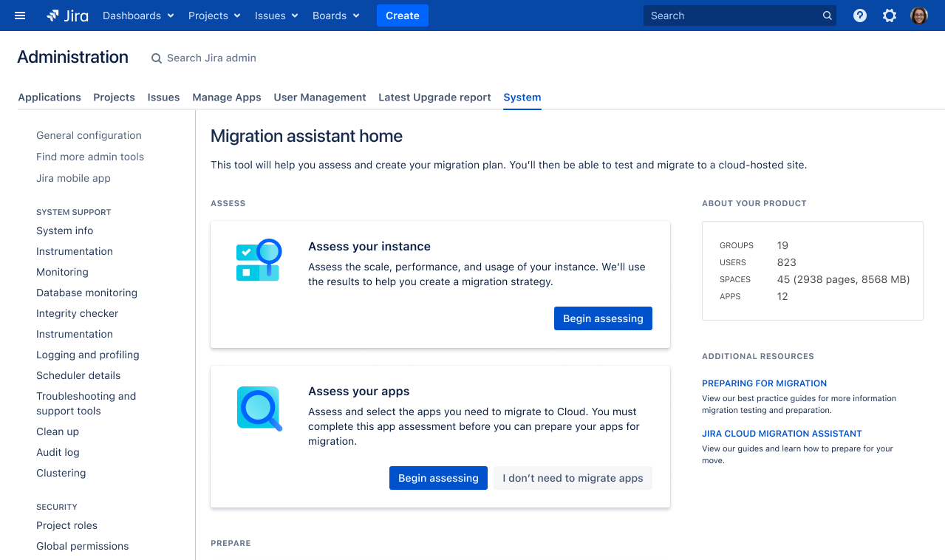Click the Migration assistant home heading
Screen dimensions: 945x560
point(307,136)
